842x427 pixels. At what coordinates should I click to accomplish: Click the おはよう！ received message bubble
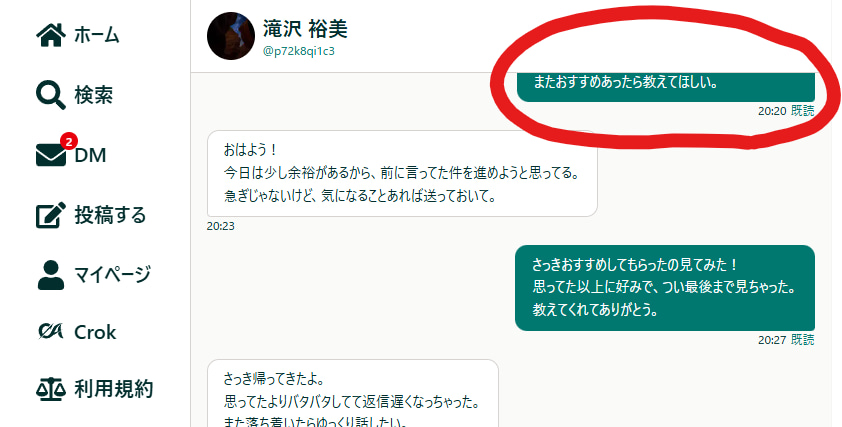[402, 173]
